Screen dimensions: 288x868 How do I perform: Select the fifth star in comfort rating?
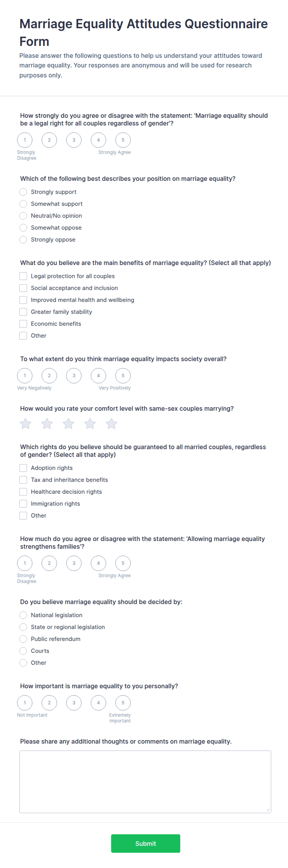click(x=112, y=423)
